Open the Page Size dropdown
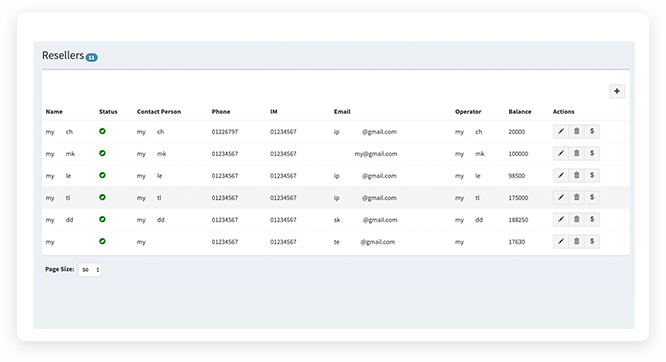 tap(90, 269)
